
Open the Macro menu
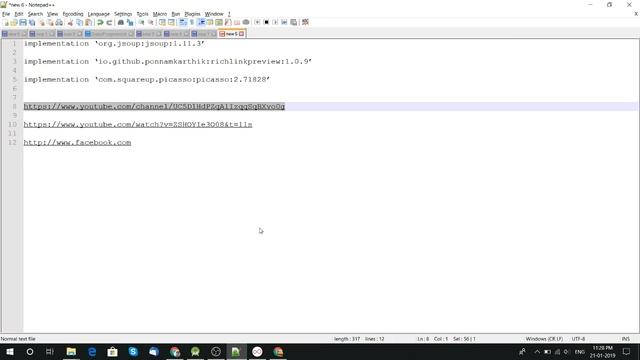click(160, 14)
